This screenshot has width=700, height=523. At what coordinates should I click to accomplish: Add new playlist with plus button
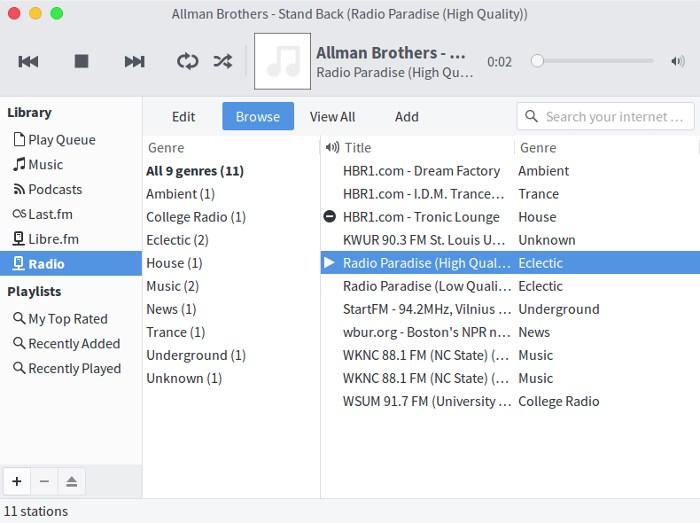(17, 481)
